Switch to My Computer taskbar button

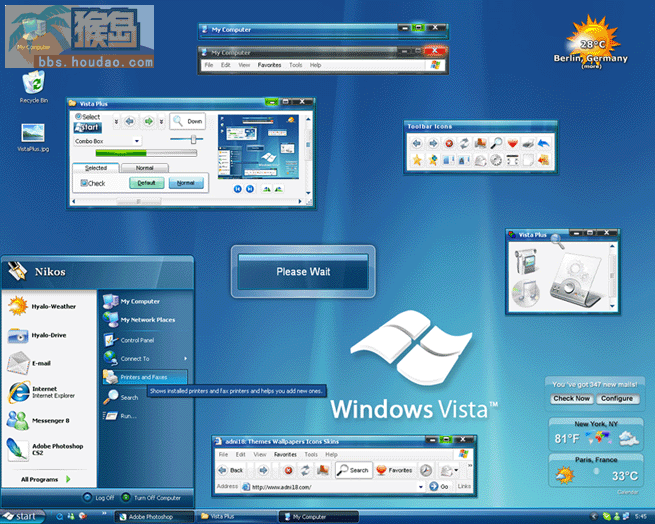click(x=318, y=517)
